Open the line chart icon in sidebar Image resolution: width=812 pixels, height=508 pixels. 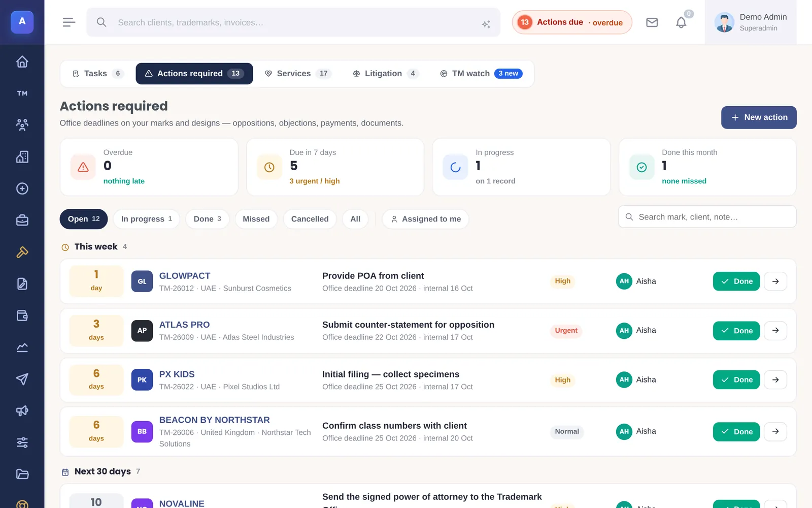(x=22, y=347)
